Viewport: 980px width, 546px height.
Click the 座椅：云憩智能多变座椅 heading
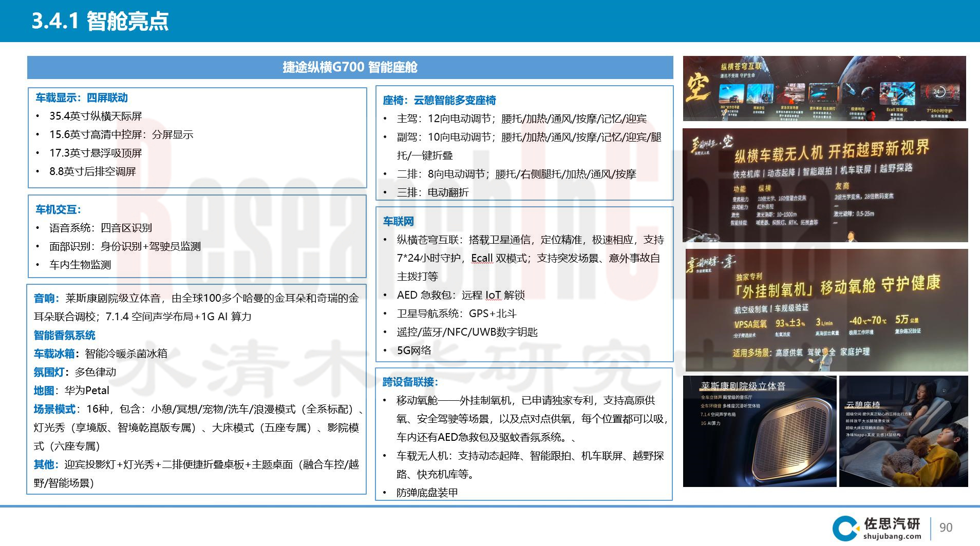(439, 100)
